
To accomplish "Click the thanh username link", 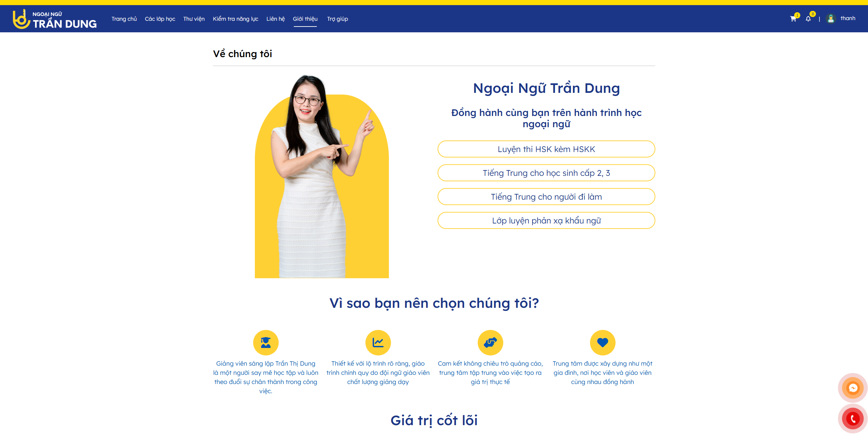I will point(848,18).
